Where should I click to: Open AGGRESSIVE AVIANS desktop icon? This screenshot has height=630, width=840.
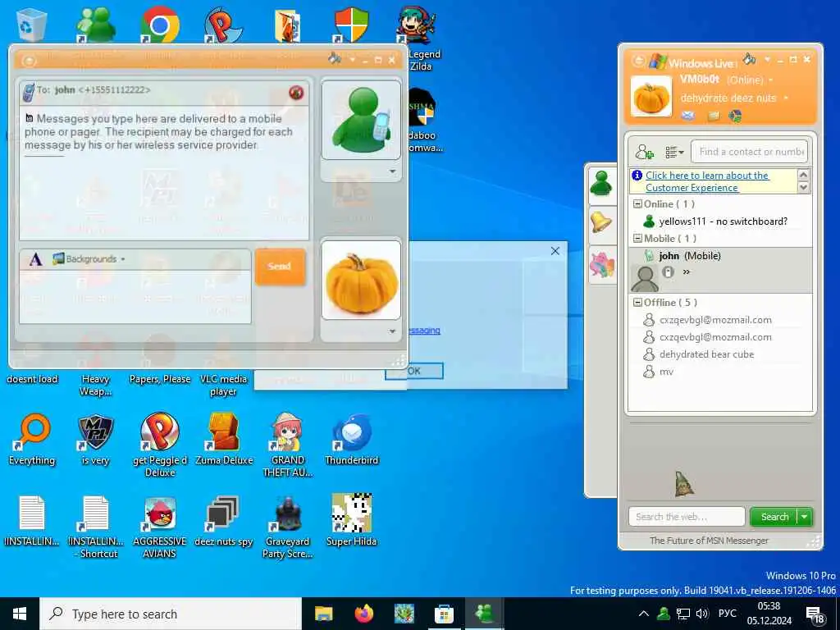[x=160, y=526]
